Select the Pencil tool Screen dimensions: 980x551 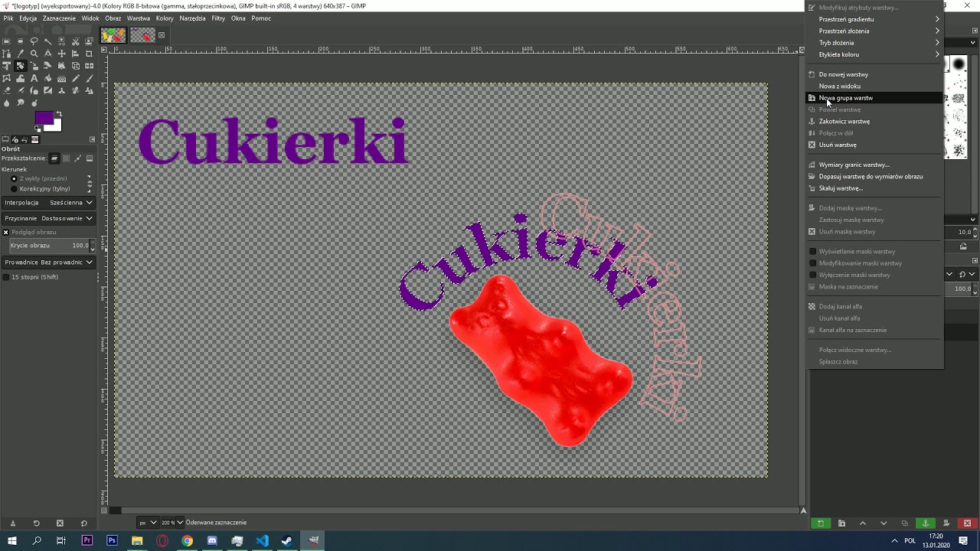(75, 78)
